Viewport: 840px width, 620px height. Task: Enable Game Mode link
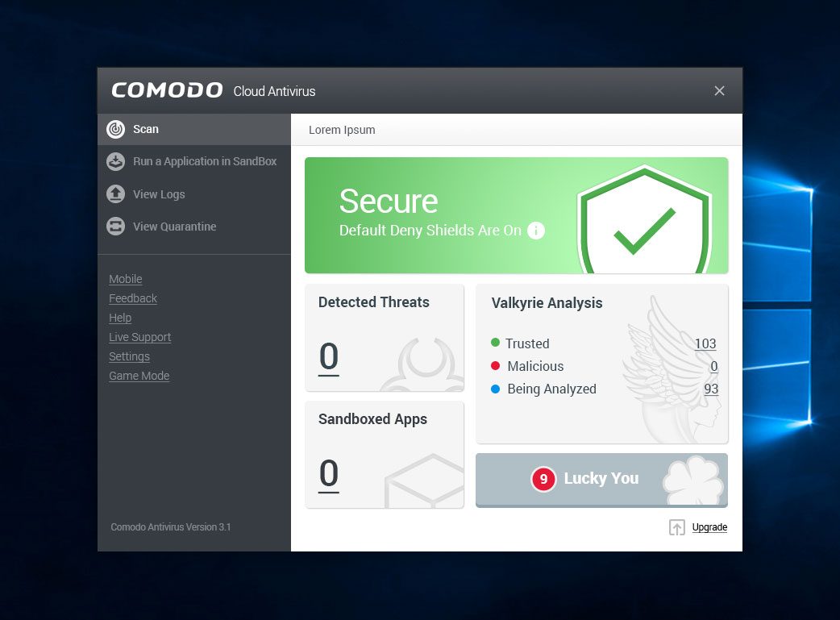pos(139,376)
